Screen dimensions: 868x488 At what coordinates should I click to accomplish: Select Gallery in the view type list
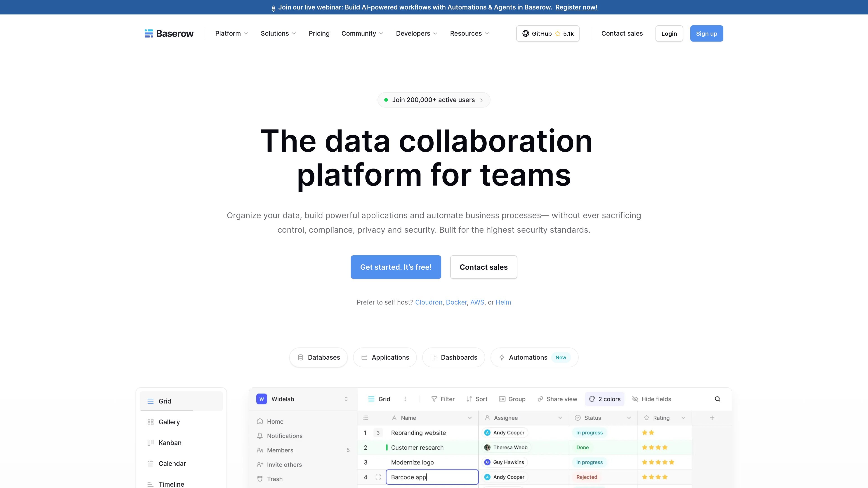181,422
